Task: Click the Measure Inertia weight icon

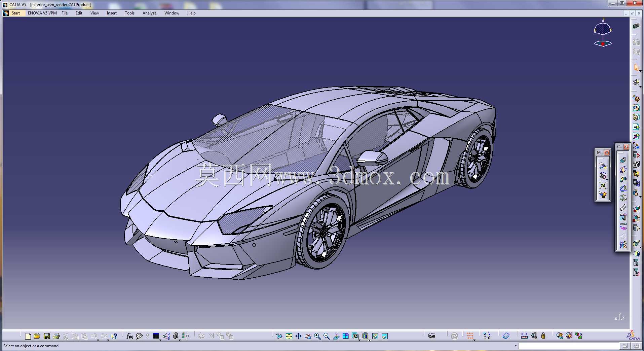Action: click(x=543, y=336)
